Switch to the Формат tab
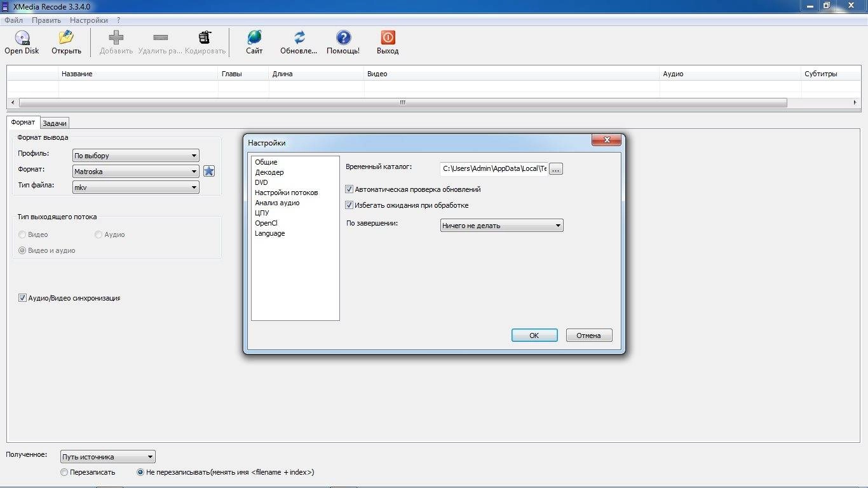Screen dimensions: 868x488 tap(24, 122)
